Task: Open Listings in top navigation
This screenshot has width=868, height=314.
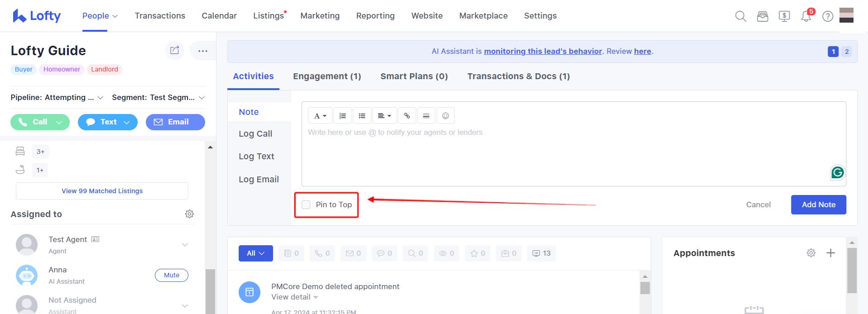Action: 269,16
